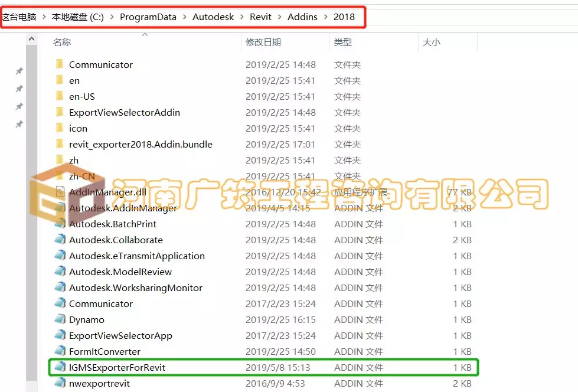
Task: Click the 2019/5/8 15:13 date cell
Action: [x=278, y=367]
